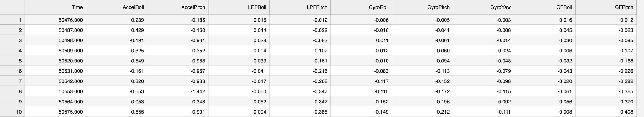This screenshot has height=117, width=644.
Task: Click the CFRoll column header
Action: pyautogui.click(x=545, y=7)
